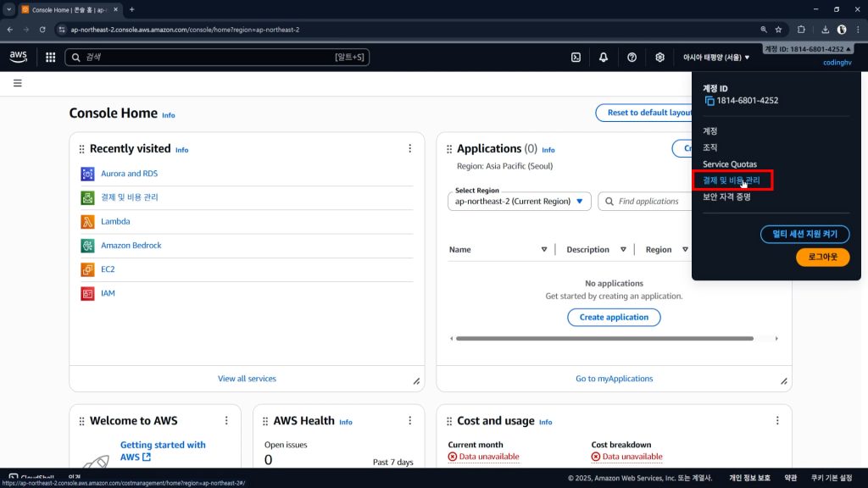
Task: Switch to the Console Home browser tab
Action: 70,10
